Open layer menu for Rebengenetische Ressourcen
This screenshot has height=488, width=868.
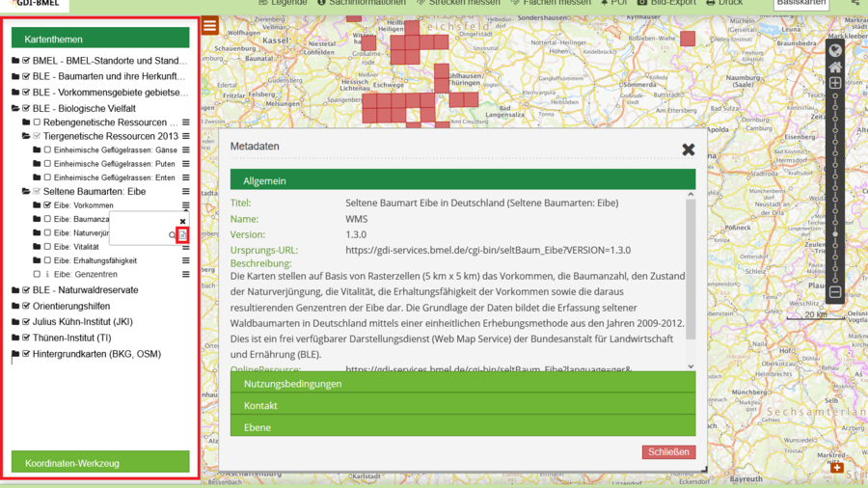point(186,122)
